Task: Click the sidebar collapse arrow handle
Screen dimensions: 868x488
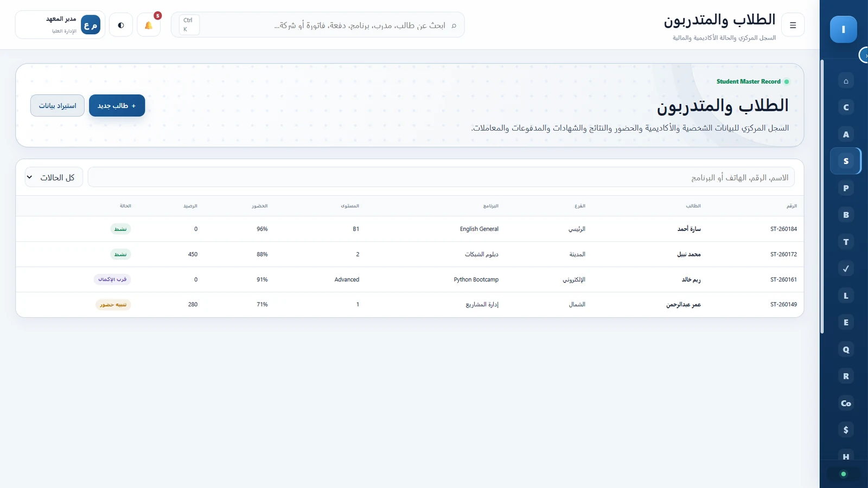Action: (864, 55)
